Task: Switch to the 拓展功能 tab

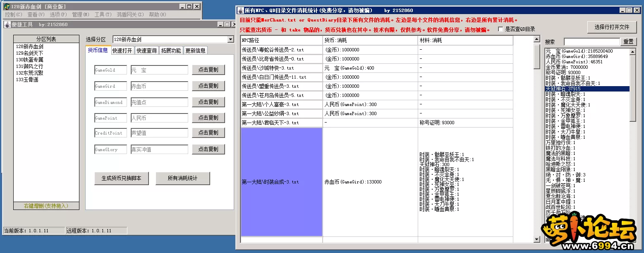Action: pyautogui.click(x=171, y=51)
